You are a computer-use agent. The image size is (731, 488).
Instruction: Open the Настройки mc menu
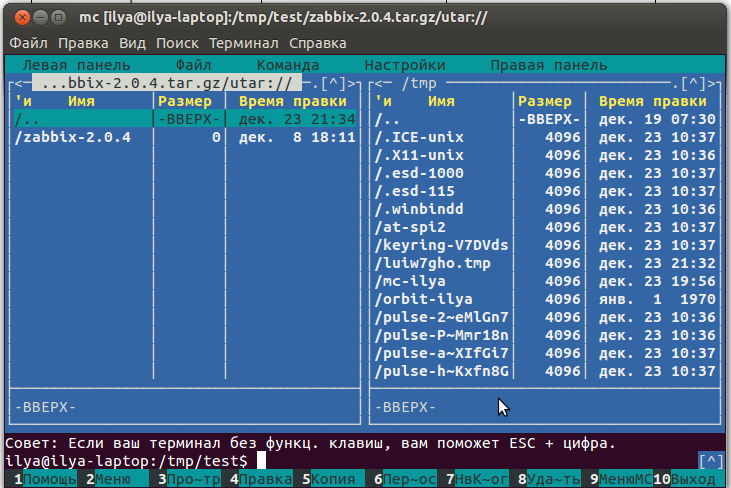click(x=405, y=65)
